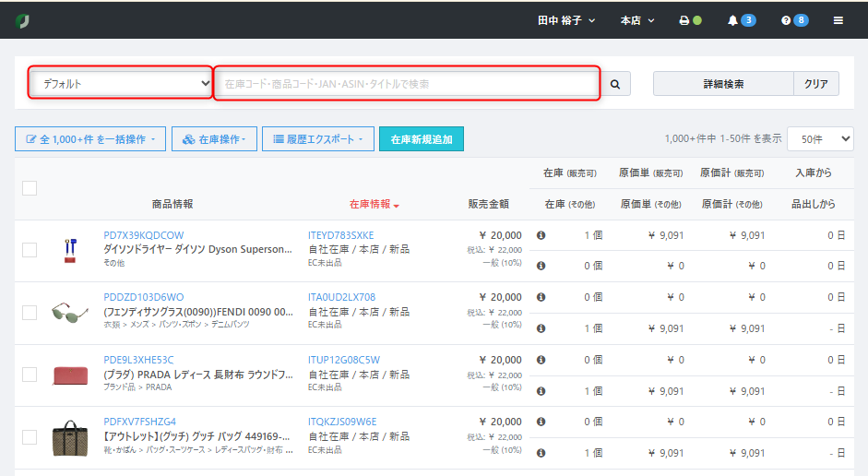
Task: Expand the 本店 store selector
Action: point(637,20)
